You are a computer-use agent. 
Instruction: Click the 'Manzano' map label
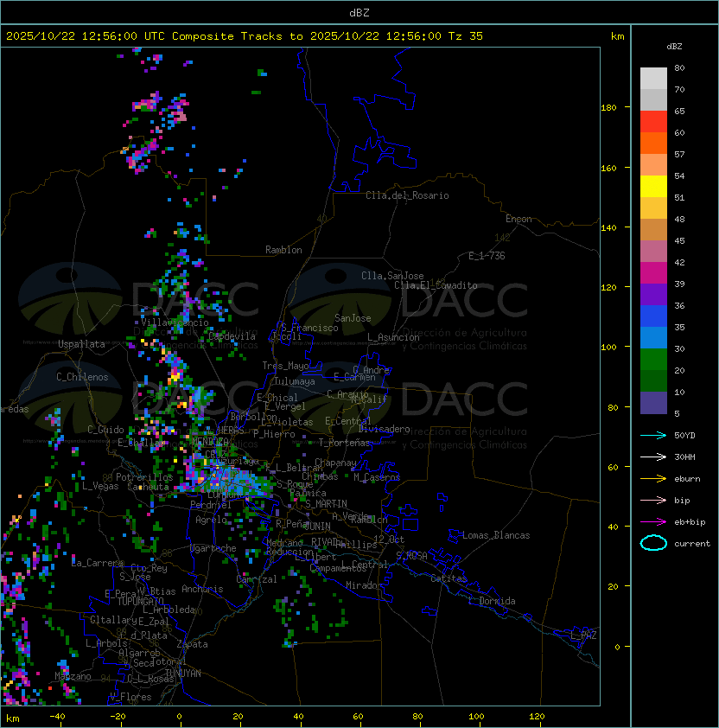click(x=73, y=676)
